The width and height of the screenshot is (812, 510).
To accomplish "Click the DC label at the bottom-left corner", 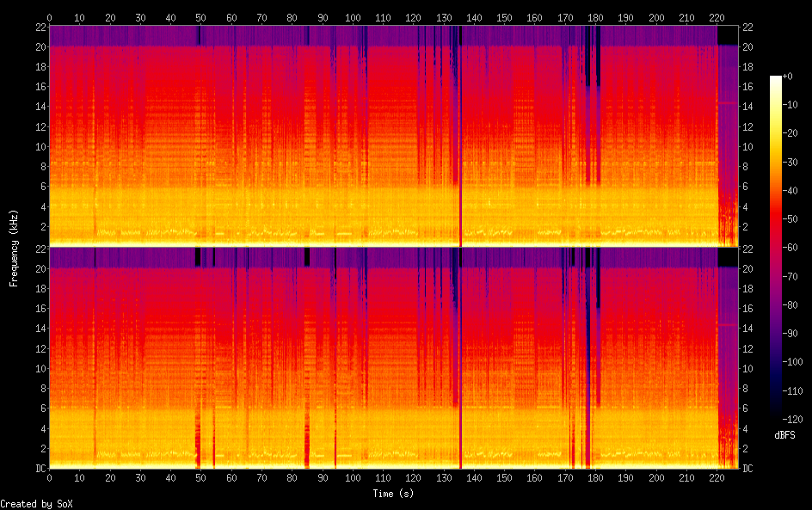I will click(38, 469).
